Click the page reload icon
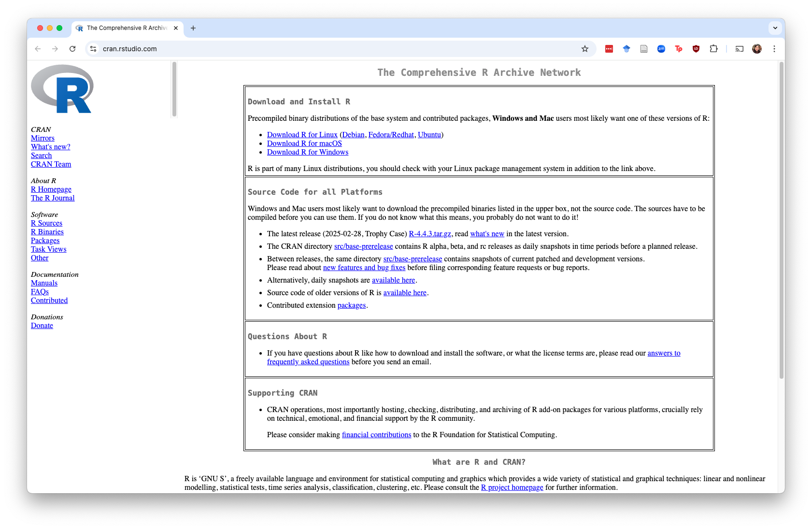Image resolution: width=812 pixels, height=529 pixels. 72,49
